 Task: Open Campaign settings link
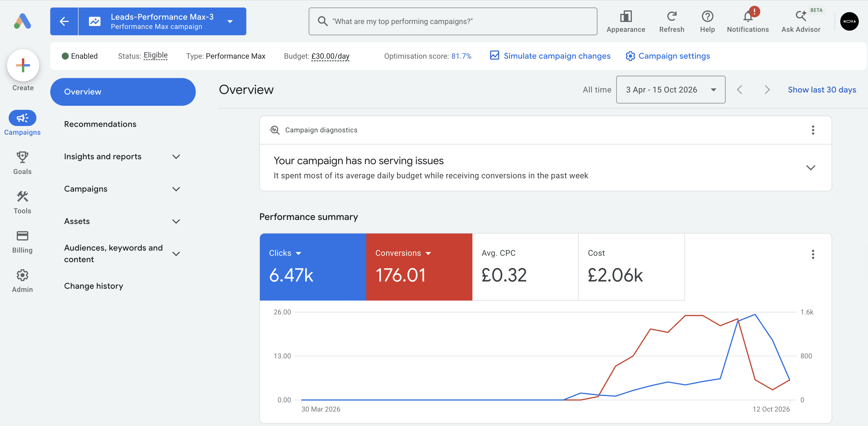668,56
